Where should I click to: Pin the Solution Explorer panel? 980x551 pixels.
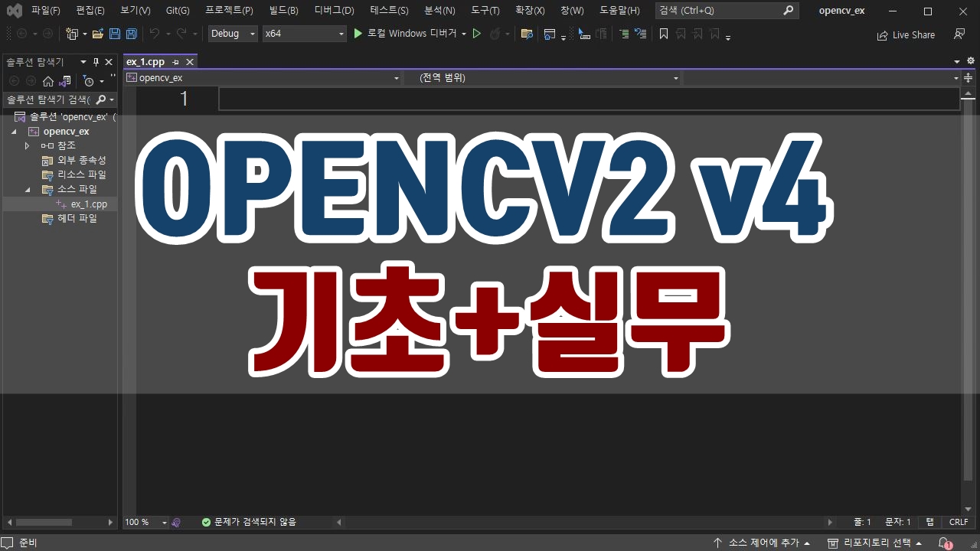96,62
